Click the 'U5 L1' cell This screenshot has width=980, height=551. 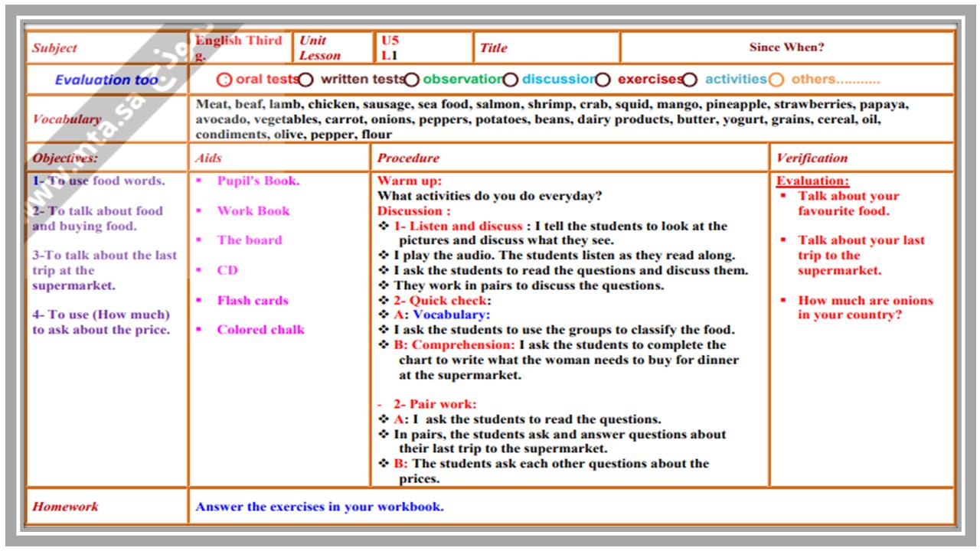pyautogui.click(x=423, y=47)
